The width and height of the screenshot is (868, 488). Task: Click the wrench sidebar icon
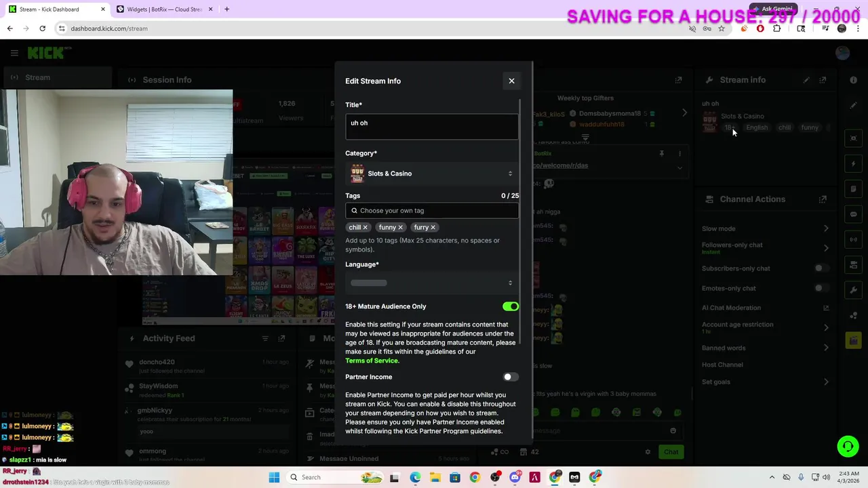pyautogui.click(x=854, y=290)
